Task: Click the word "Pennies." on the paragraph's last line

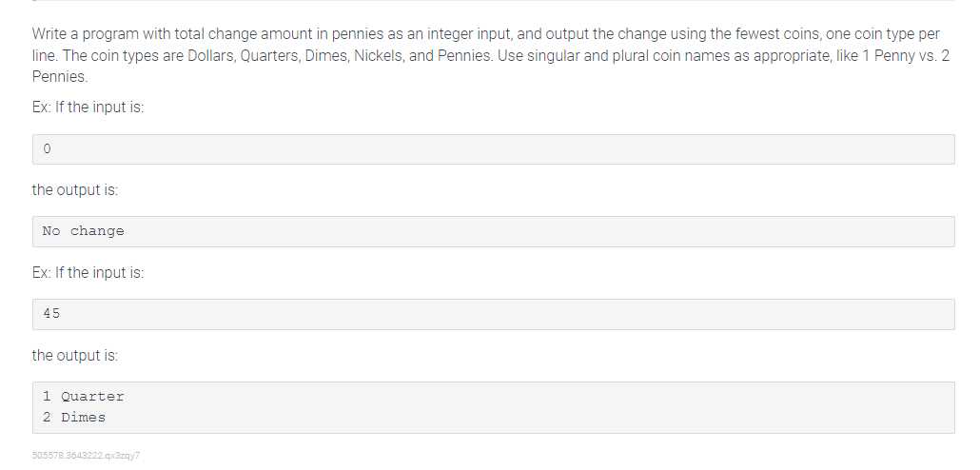Action: click(x=60, y=77)
